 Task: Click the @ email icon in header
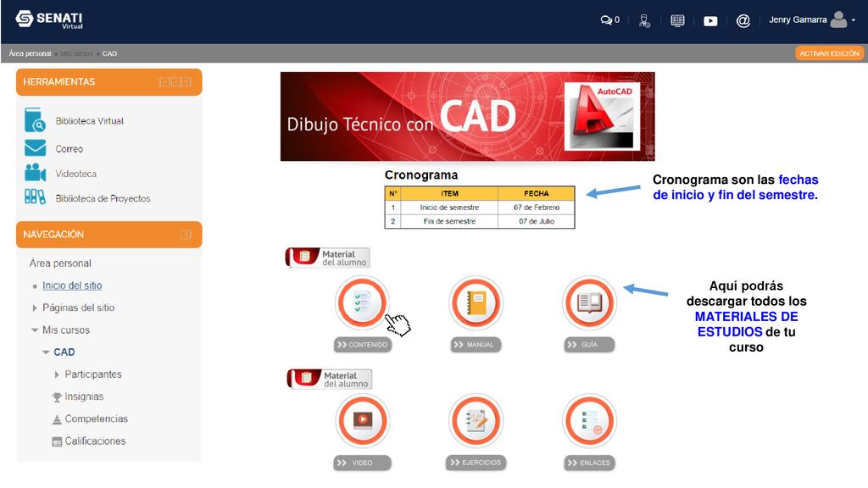[743, 21]
